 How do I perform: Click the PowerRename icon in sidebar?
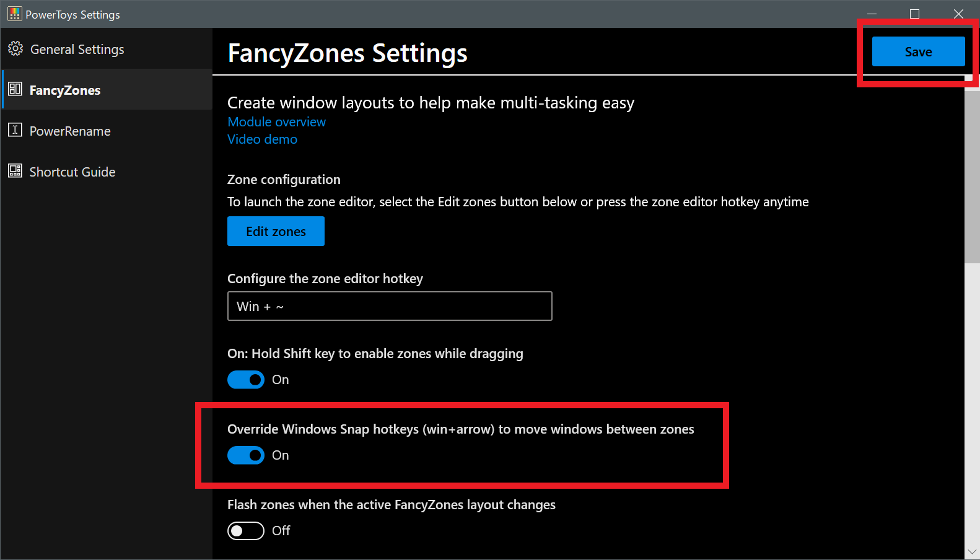(x=15, y=131)
